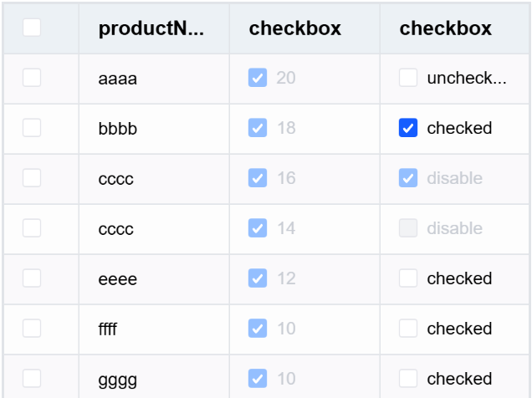The height and width of the screenshot is (398, 532).
Task: Select the bbbb row checkbox
Action: (x=32, y=128)
